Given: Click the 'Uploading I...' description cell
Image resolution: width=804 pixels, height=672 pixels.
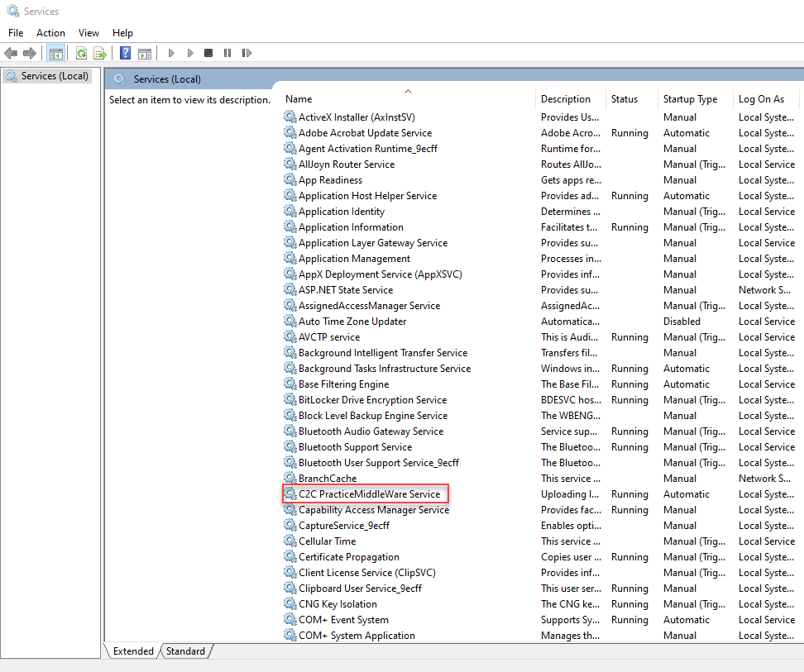Looking at the screenshot, I should point(570,493).
